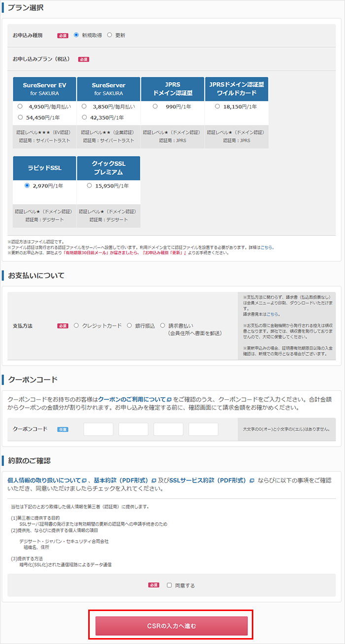Open こちら link for the invoice sample
This screenshot has height=644, width=345.
pyautogui.click(x=274, y=314)
